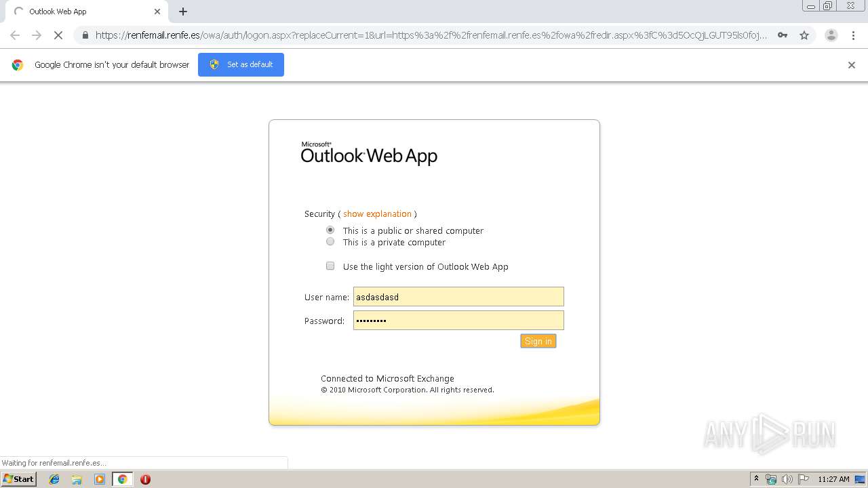Select 'This is a private computer'
Screen dimensions: 868x488
330,242
